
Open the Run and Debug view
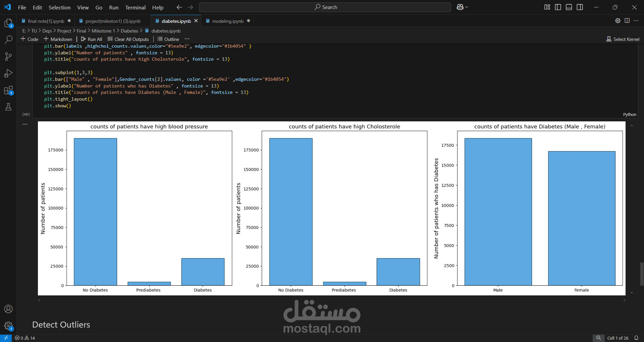point(8,73)
